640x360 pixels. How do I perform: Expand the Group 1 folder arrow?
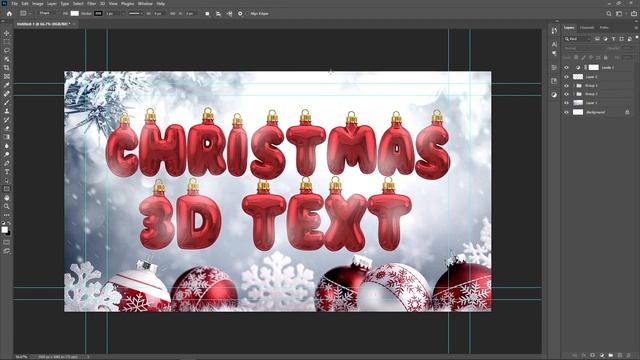[x=573, y=86]
